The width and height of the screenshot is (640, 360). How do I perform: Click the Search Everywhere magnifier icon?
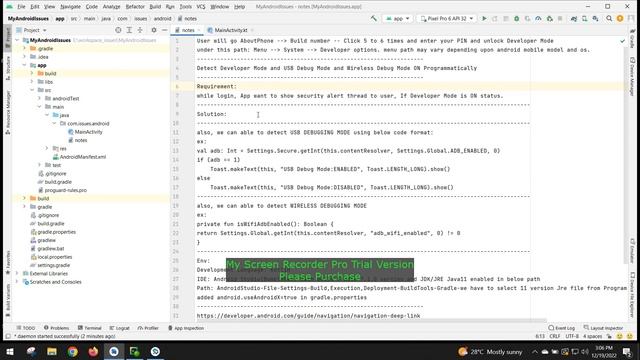609,18
